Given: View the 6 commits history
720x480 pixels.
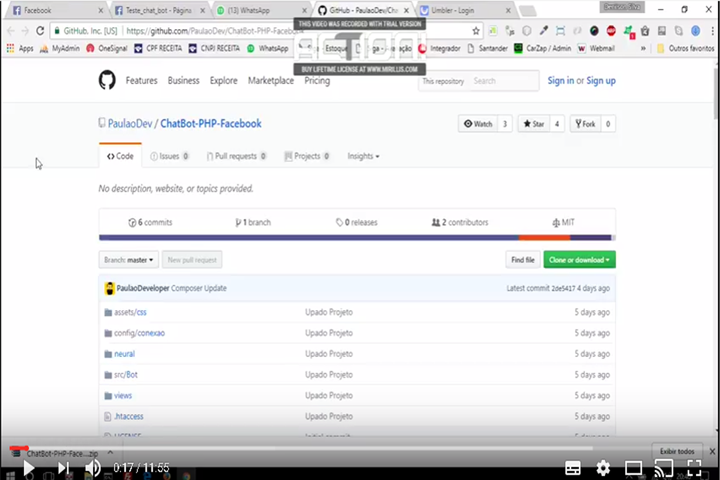Looking at the screenshot, I should [150, 222].
